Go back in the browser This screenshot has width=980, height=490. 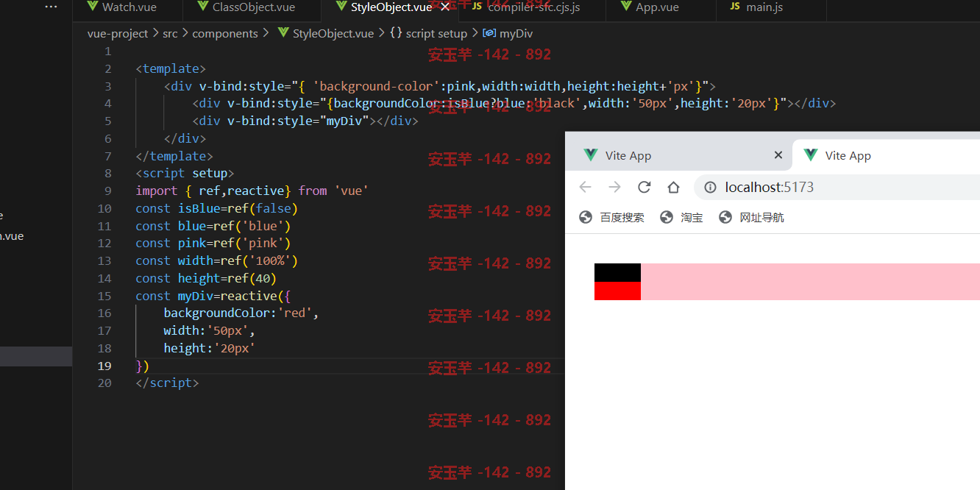(x=586, y=187)
